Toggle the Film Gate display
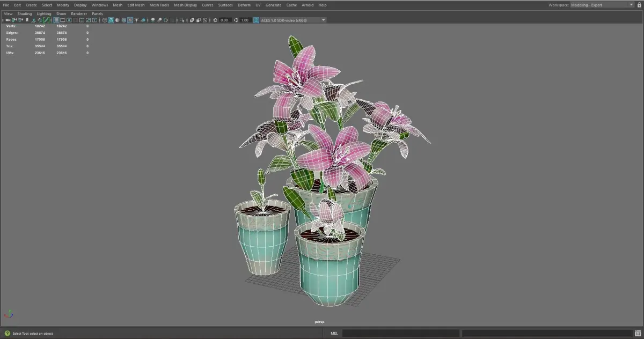Viewport: 644px width, 339px height. pos(62,20)
